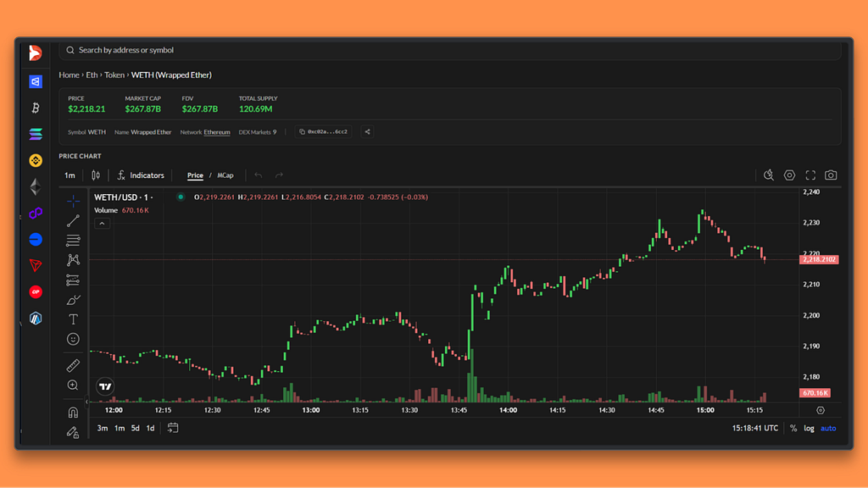Viewport: 868px width, 488px height.
Task: Collapse the indicator legend chevron
Action: 102,224
